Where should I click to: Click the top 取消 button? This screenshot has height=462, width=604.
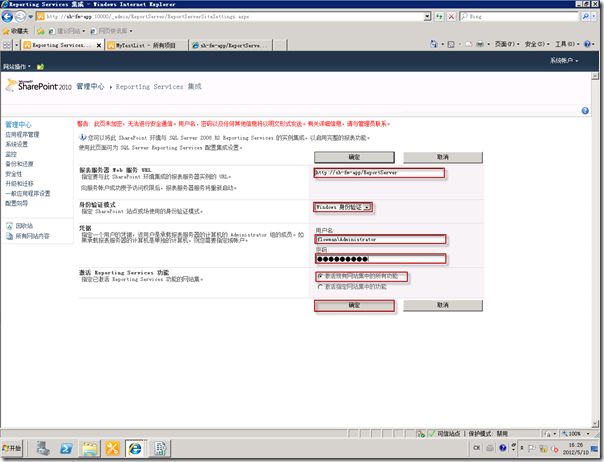pos(443,157)
